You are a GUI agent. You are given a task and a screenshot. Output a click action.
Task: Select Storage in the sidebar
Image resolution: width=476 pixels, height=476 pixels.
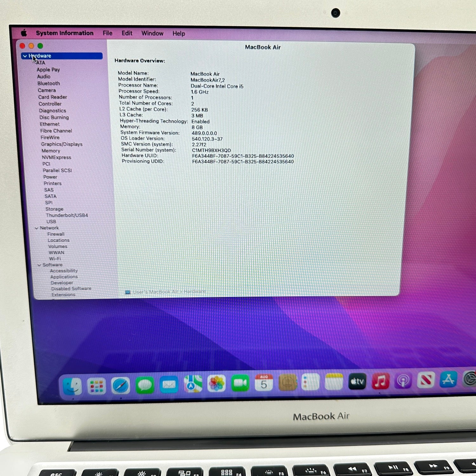click(x=55, y=209)
